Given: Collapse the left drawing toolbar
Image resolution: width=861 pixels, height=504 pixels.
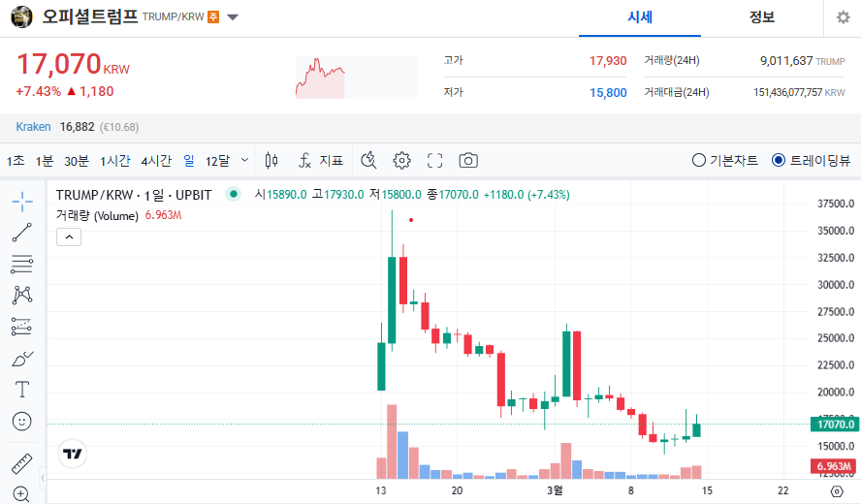Looking at the screenshot, I should tap(43, 478).
